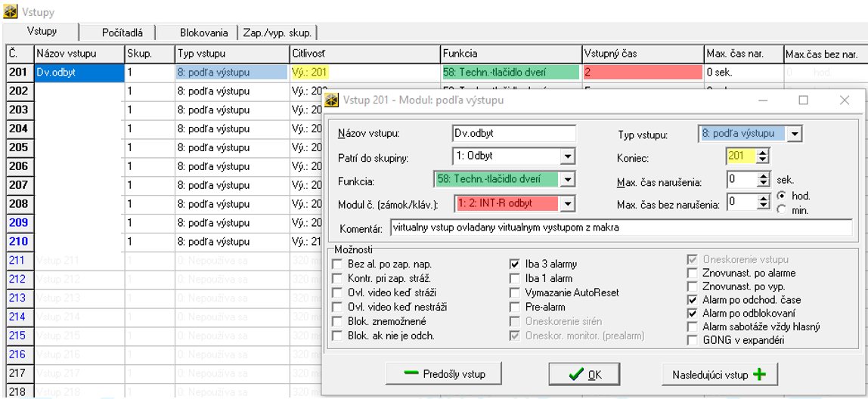Viewport: 868px width, 399px height.
Task: Click the green minus Predošly vstup icon
Action: coord(411,373)
